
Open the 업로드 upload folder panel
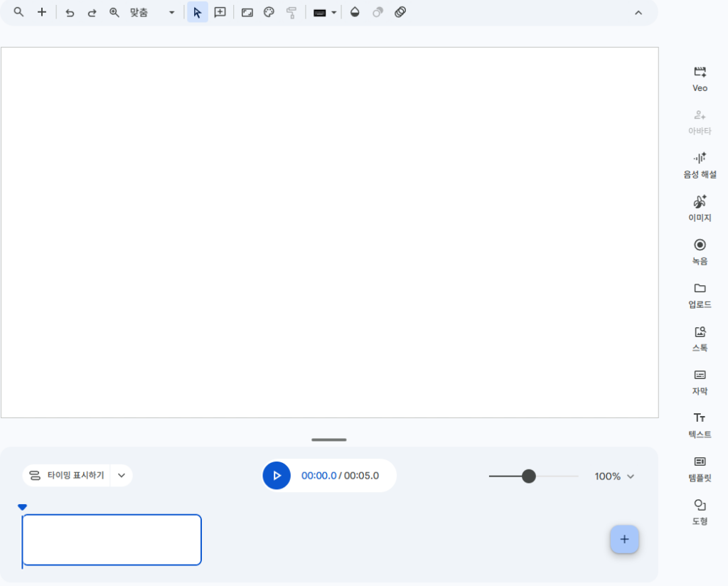click(x=700, y=295)
